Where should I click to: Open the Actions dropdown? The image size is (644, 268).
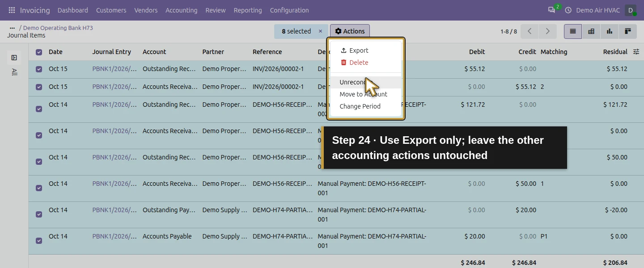coord(350,31)
